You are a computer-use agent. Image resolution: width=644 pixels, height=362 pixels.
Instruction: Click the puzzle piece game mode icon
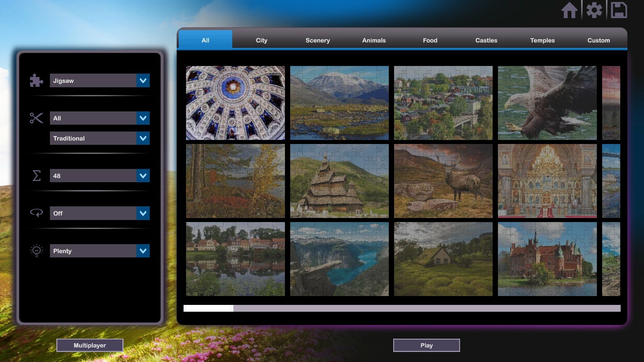point(36,80)
